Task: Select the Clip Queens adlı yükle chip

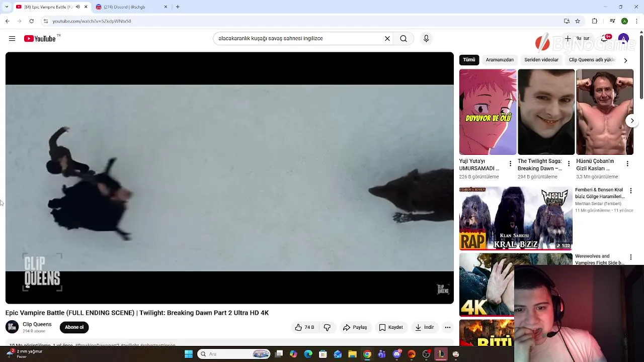Action: pyautogui.click(x=592, y=60)
